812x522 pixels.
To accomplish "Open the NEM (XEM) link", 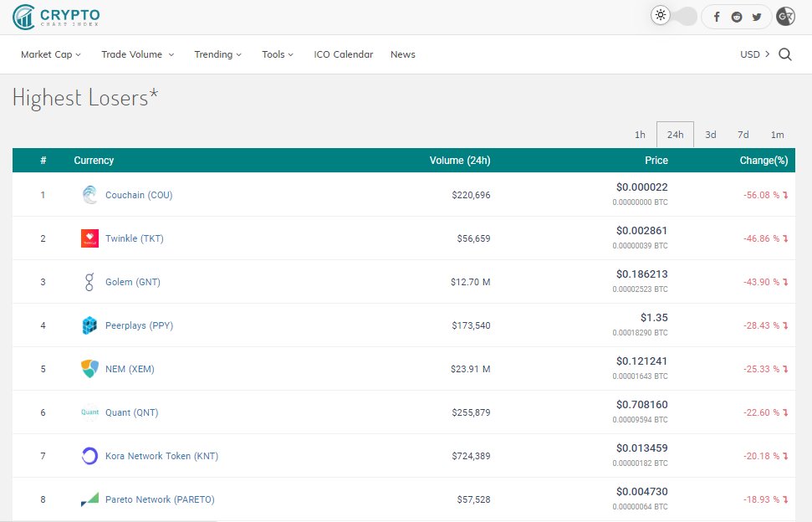I will pos(130,369).
